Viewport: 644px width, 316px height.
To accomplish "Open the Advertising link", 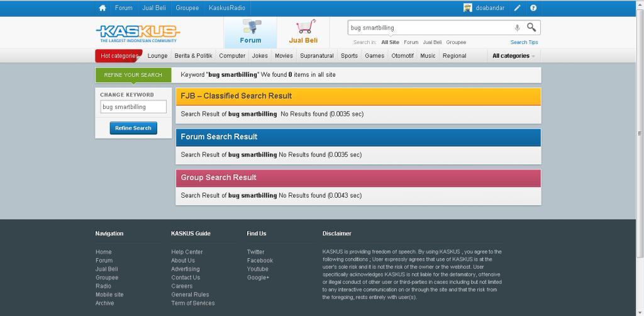I will point(186,269).
